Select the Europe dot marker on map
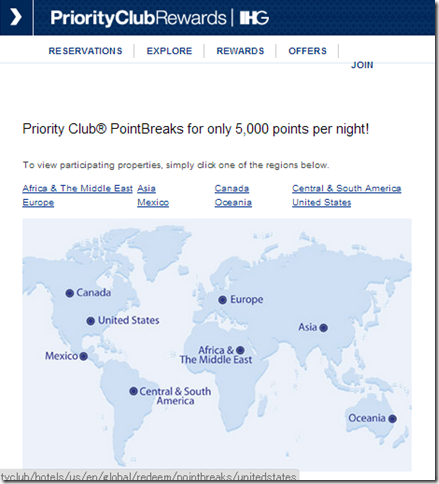The width and height of the screenshot is (439, 484). (x=223, y=300)
